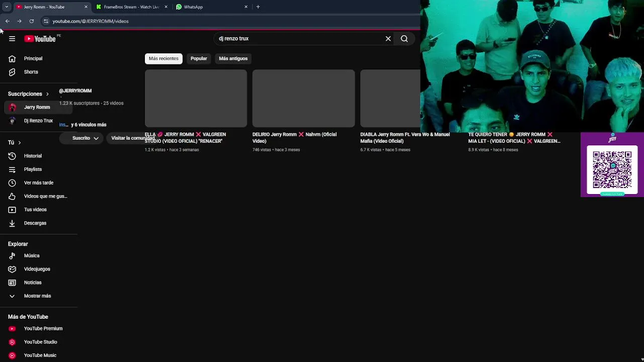Click Jerry Romm channel avatar
The height and width of the screenshot is (362, 644).
pos(13,107)
